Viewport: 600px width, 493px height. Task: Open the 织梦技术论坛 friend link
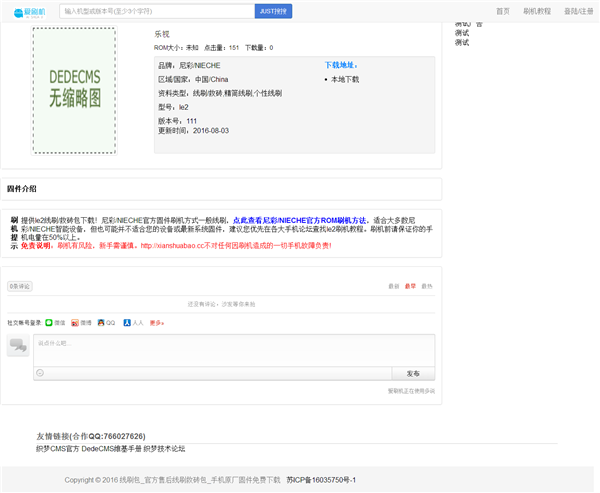point(165,449)
